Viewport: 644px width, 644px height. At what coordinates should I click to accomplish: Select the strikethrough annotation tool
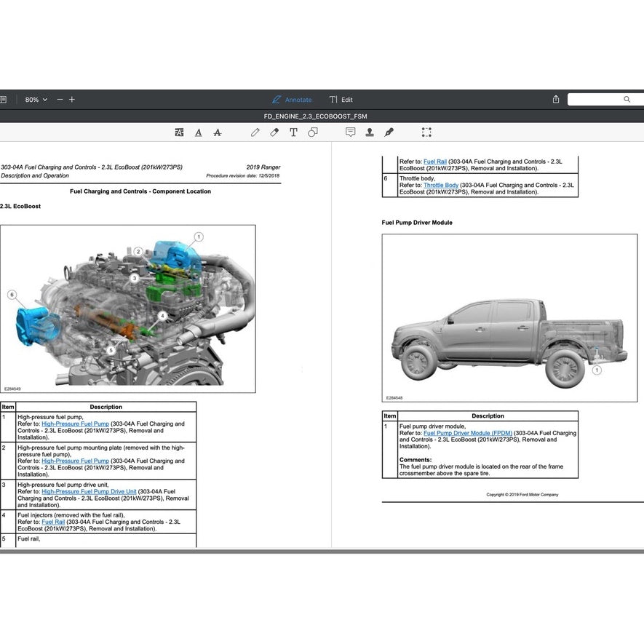(217, 132)
